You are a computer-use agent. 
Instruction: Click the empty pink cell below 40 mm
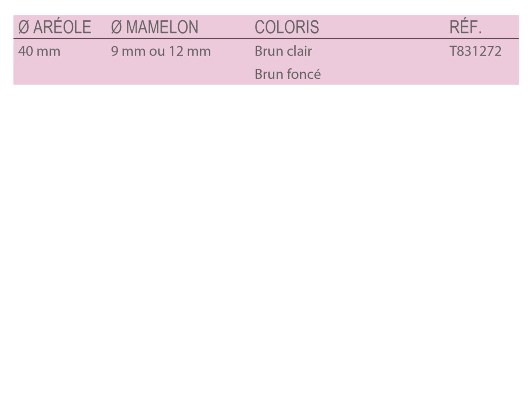pos(39,74)
